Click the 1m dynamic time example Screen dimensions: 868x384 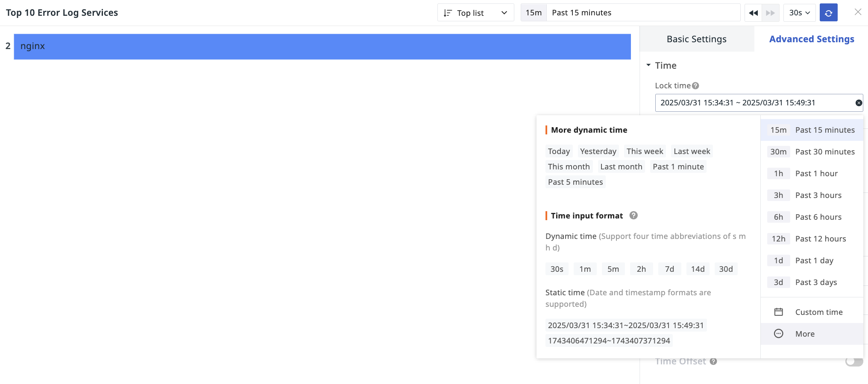tap(585, 269)
